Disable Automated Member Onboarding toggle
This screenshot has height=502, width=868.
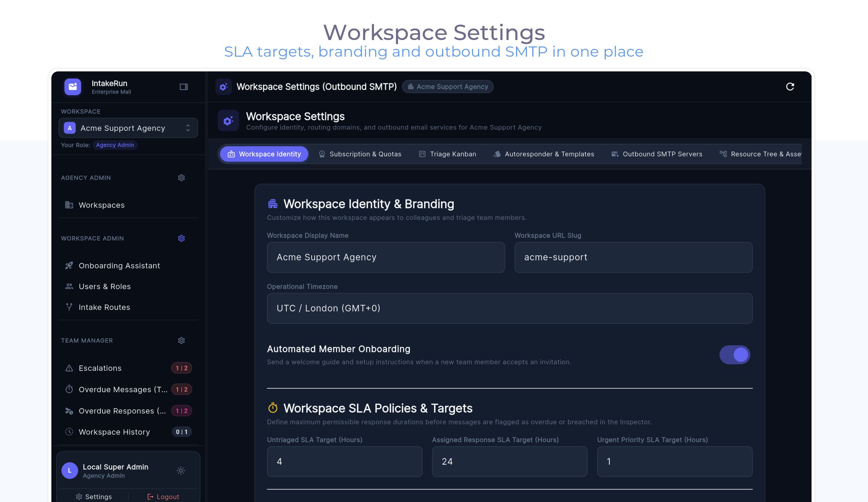coord(734,354)
